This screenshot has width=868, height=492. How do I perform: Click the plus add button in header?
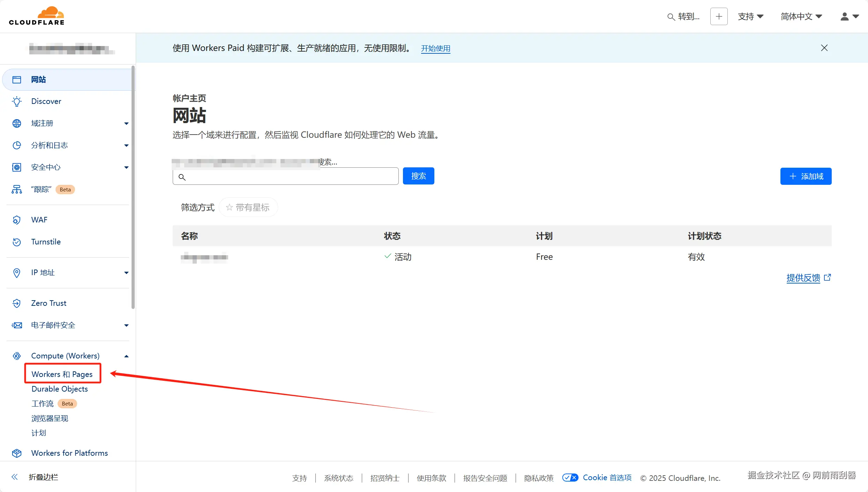click(719, 16)
